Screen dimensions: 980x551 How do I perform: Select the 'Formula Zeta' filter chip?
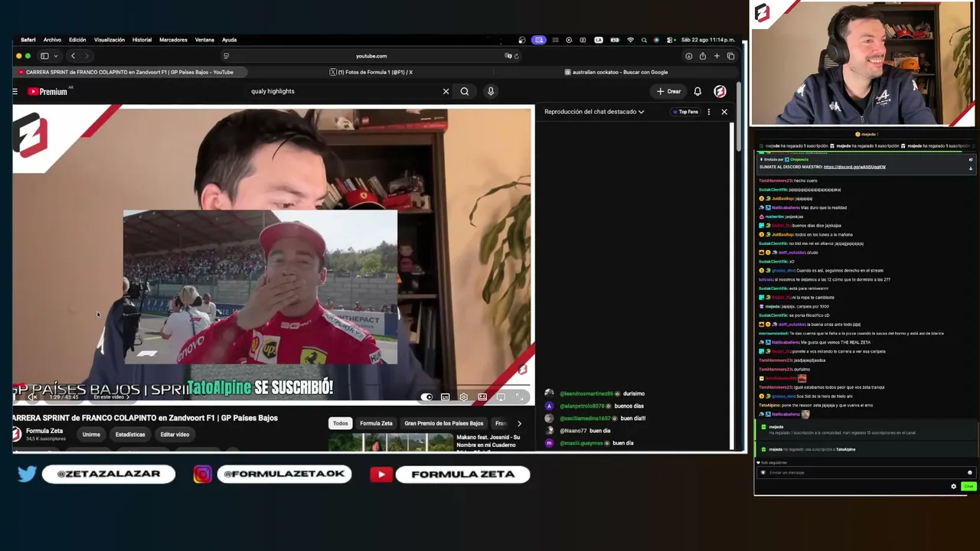(376, 423)
